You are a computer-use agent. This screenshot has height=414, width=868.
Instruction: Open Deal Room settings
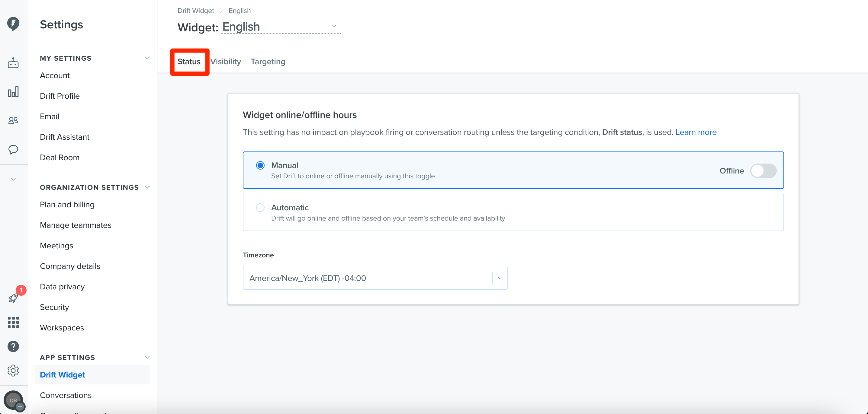pyautogui.click(x=59, y=158)
